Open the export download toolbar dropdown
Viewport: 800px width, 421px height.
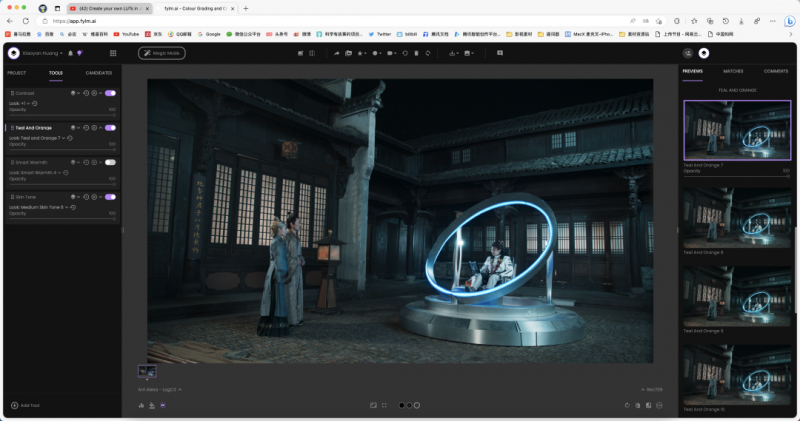[x=453, y=53]
